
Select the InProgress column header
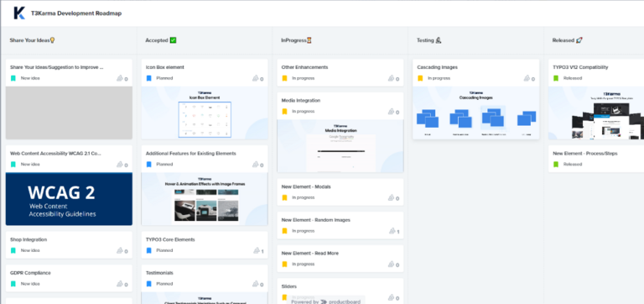pos(296,40)
